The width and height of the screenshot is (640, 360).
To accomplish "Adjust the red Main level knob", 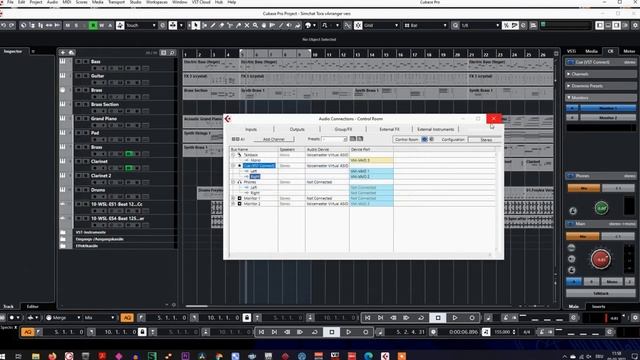I will [x=601, y=259].
